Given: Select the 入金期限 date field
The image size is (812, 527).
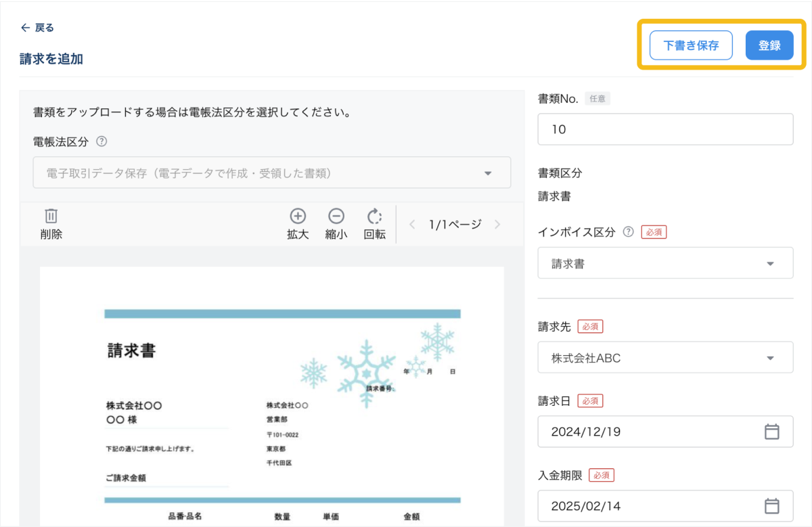Looking at the screenshot, I should point(650,506).
